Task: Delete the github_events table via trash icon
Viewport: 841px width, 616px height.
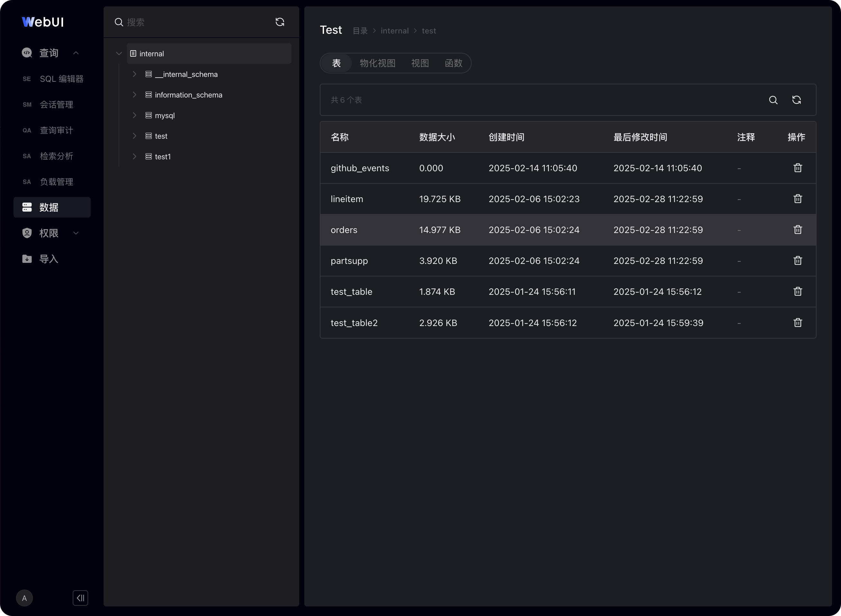Action: tap(797, 168)
